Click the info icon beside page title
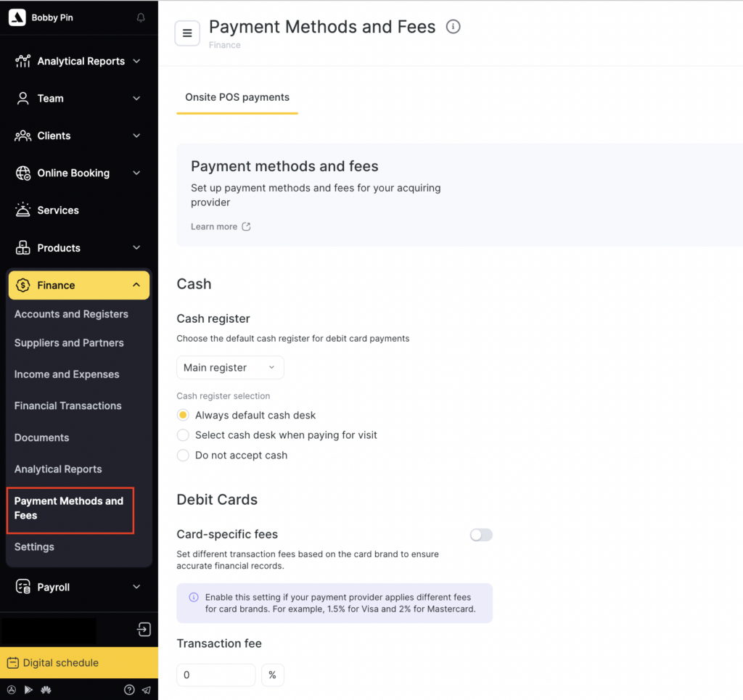Image resolution: width=743 pixels, height=700 pixels. [x=453, y=28]
